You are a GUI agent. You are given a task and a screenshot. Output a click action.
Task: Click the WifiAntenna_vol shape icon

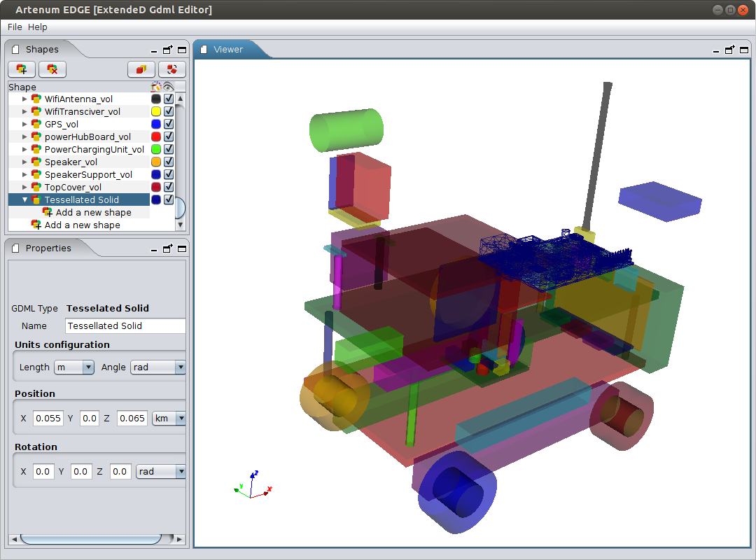pyautogui.click(x=36, y=99)
